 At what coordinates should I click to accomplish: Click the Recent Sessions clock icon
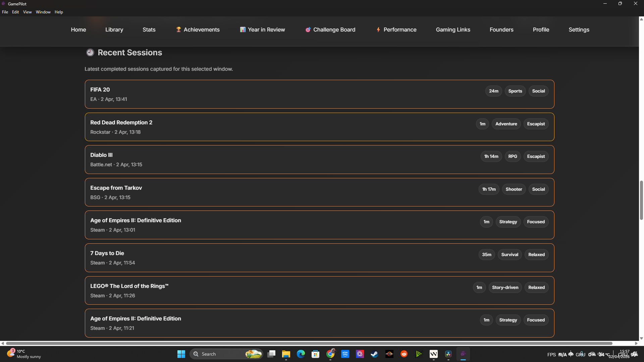[90, 52]
